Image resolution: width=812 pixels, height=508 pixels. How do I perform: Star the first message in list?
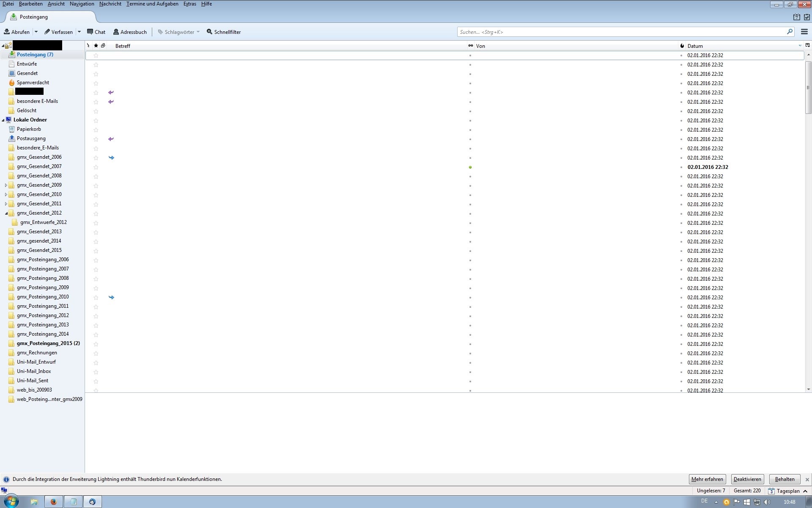pyautogui.click(x=96, y=55)
